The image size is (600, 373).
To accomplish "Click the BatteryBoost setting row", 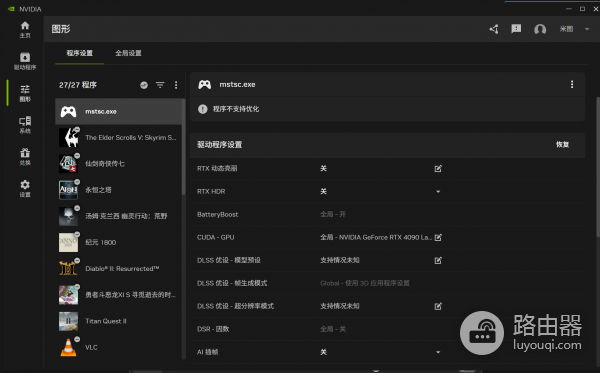I will pos(387,214).
